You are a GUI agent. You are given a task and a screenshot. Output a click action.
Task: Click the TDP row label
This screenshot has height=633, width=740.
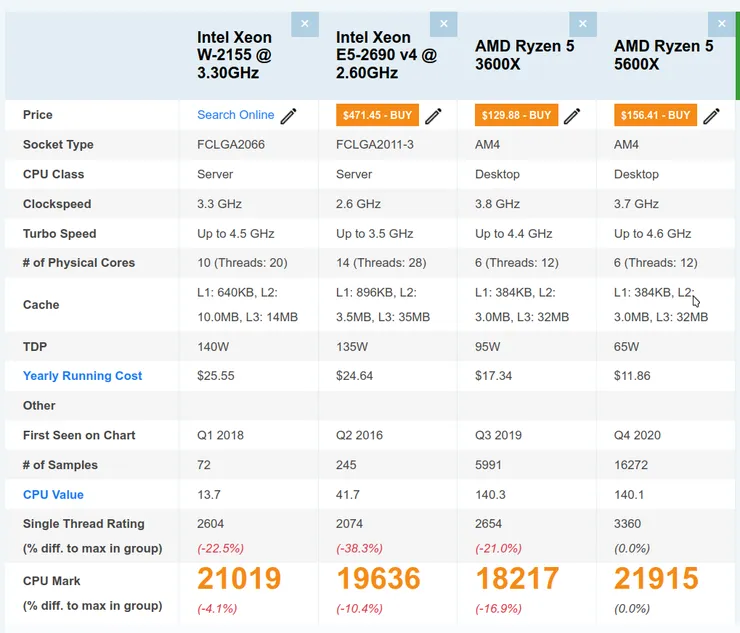pos(35,346)
